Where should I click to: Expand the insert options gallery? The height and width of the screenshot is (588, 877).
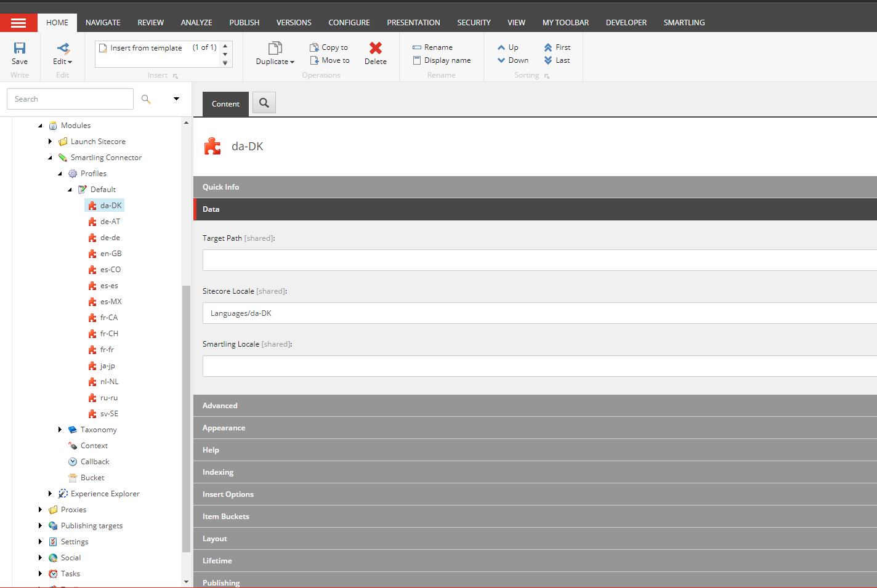(225, 63)
